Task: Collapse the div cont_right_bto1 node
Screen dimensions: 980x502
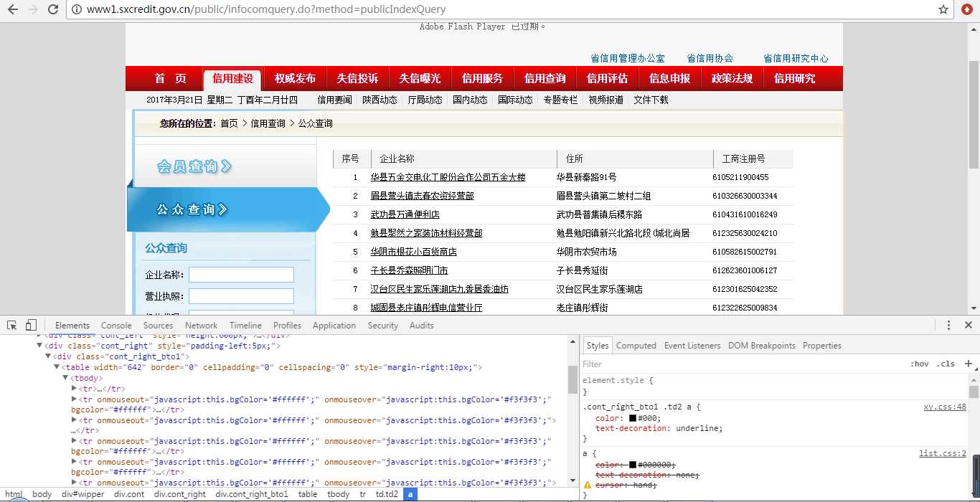Action: click(48, 356)
